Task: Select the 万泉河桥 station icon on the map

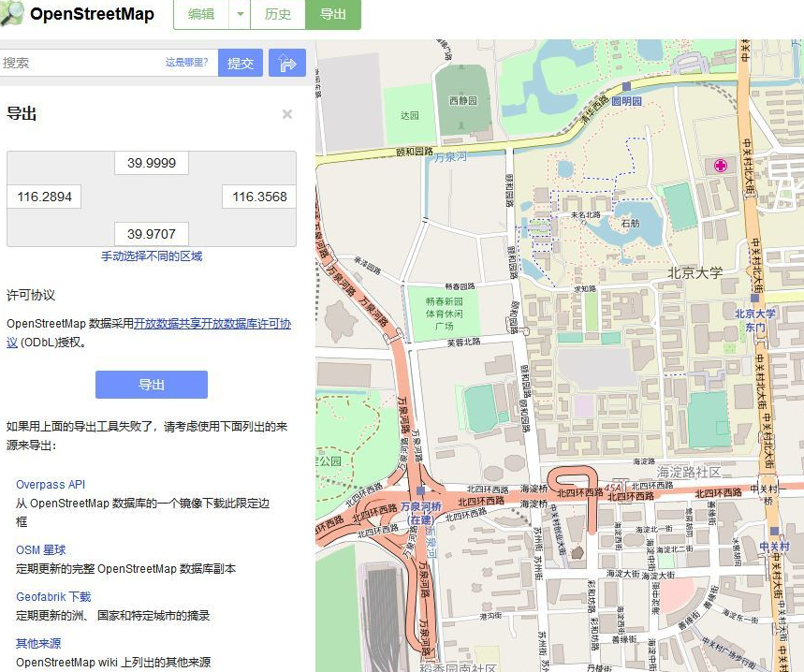Action: (x=420, y=490)
